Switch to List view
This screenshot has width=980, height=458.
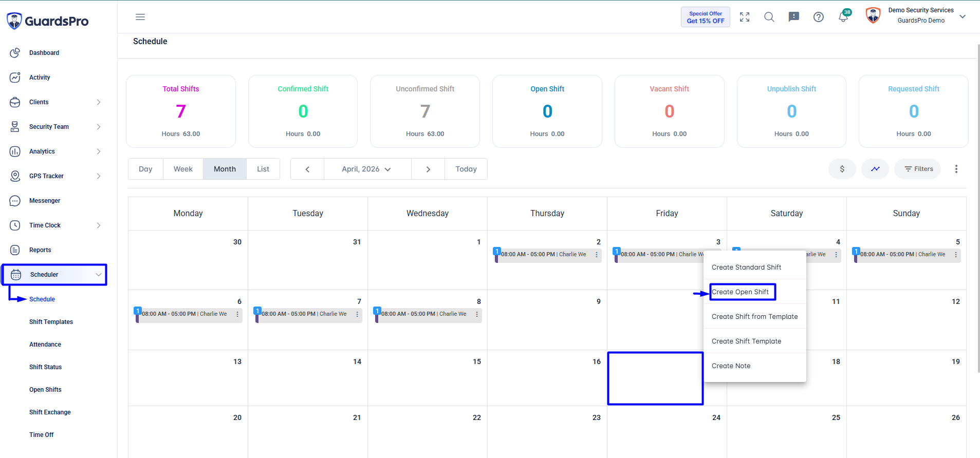tap(263, 169)
